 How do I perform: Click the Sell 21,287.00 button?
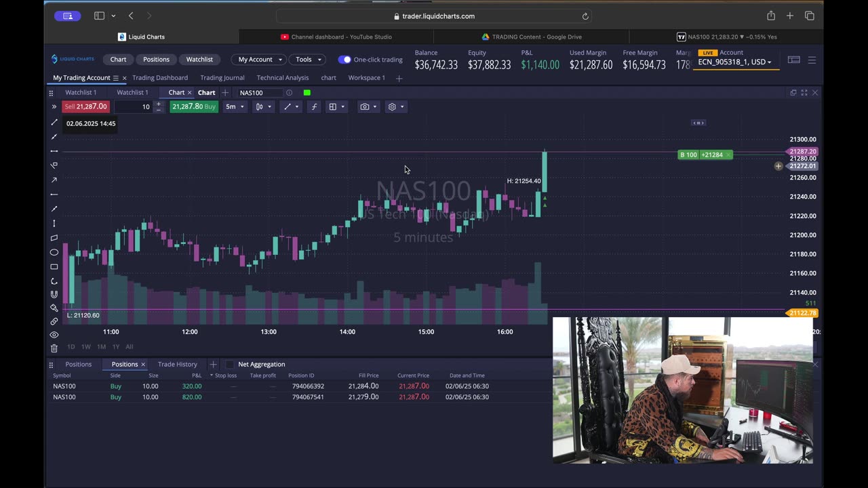coord(85,106)
